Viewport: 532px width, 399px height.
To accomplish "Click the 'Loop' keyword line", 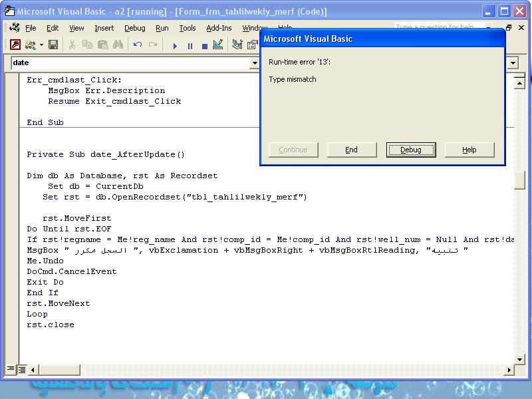I will 37,314.
